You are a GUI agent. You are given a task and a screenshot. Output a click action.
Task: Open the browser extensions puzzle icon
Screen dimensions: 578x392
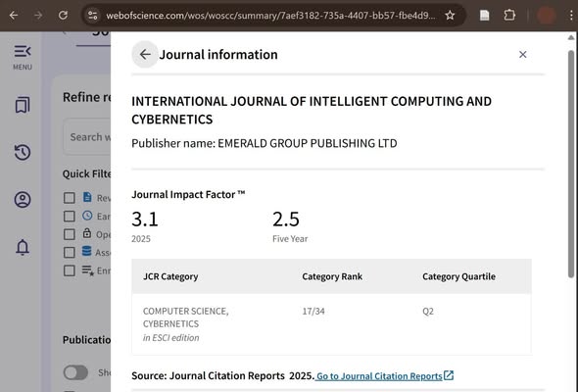509,15
